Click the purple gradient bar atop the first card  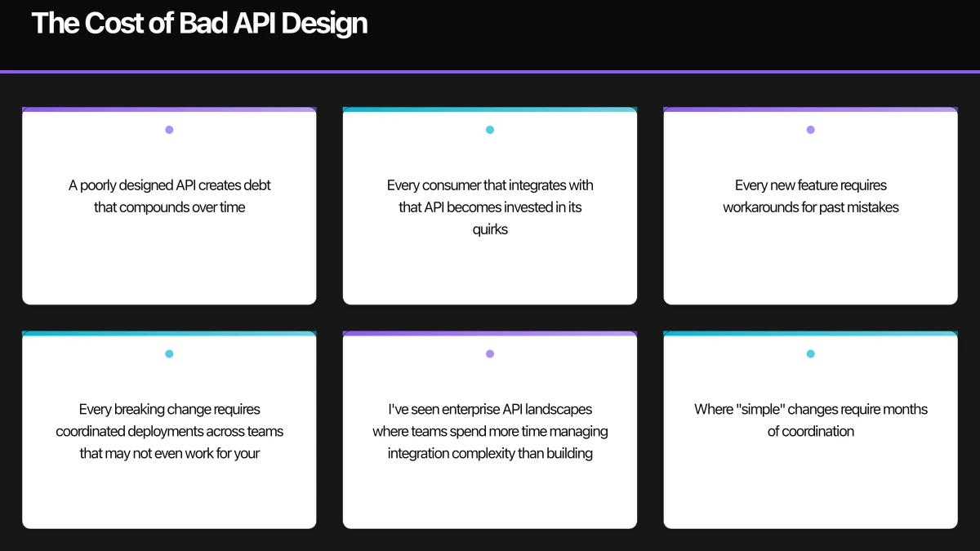pos(169,109)
